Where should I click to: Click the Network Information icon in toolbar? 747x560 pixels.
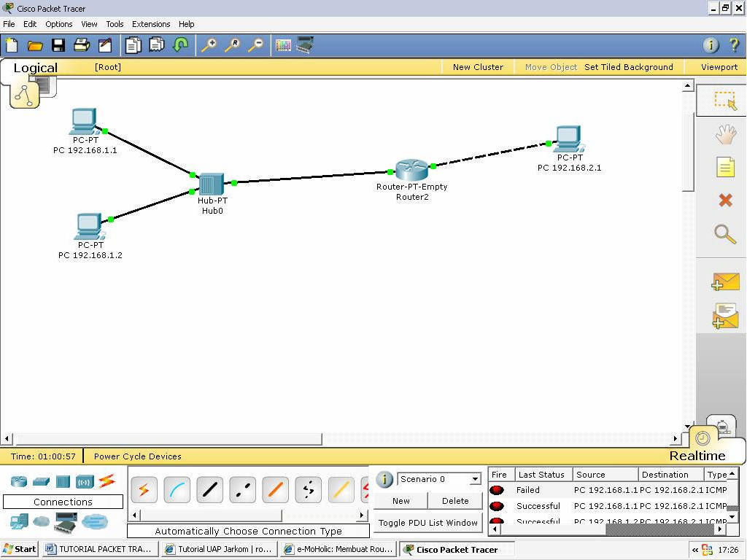point(711,45)
